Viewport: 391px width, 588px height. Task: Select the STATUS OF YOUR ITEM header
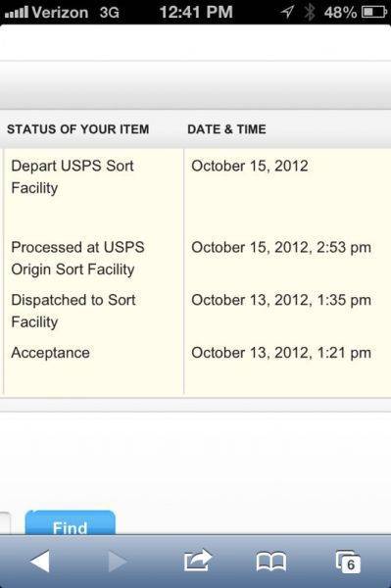tap(78, 129)
